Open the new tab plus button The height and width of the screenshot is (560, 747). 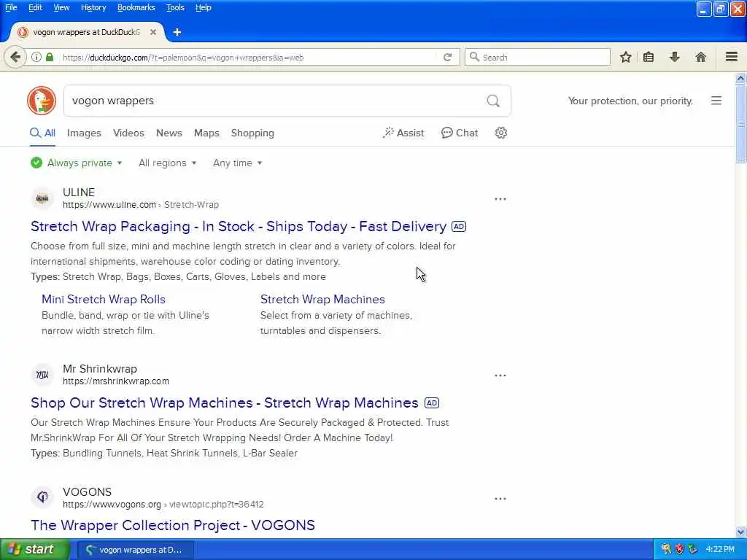[x=177, y=32]
